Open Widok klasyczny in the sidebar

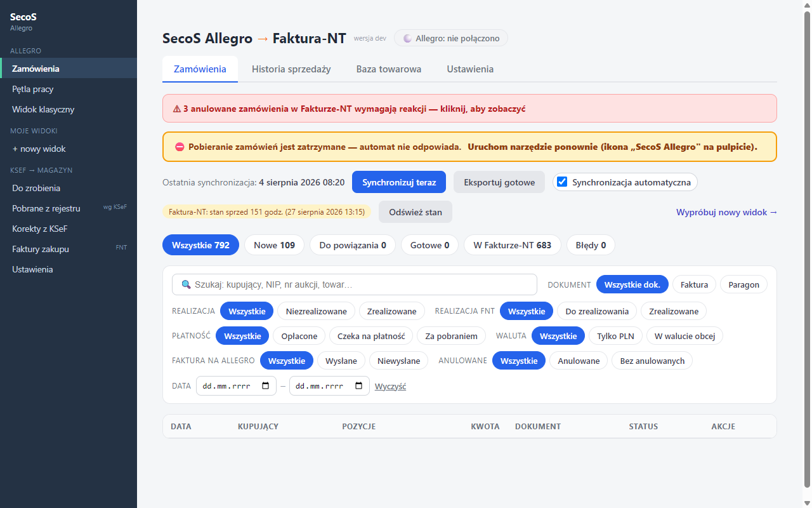point(69,109)
